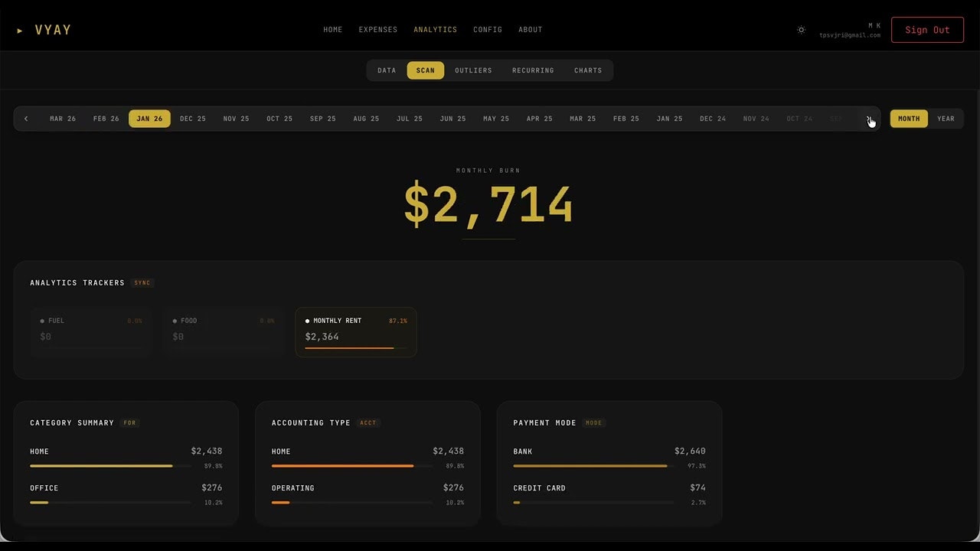Screen dimensions: 980x551
Task: Click the ACCT badge in Accounting Type
Action: (367, 422)
